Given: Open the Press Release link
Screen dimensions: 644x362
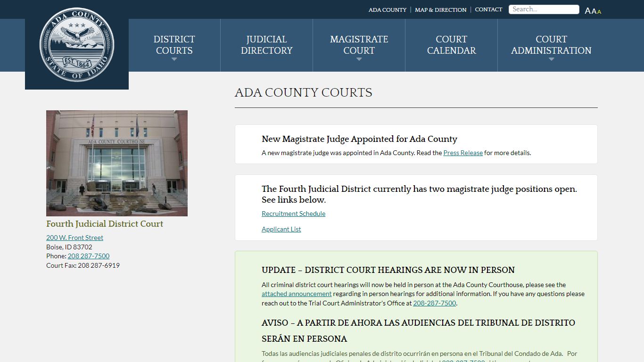Looking at the screenshot, I should (463, 153).
